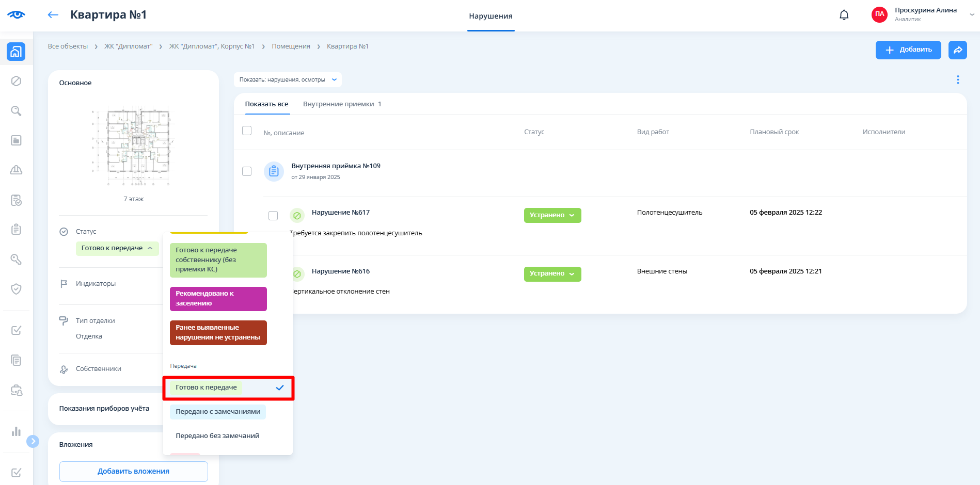The width and height of the screenshot is (980, 485).
Task: Expand the sidebar with the round arrow
Action: (x=33, y=441)
